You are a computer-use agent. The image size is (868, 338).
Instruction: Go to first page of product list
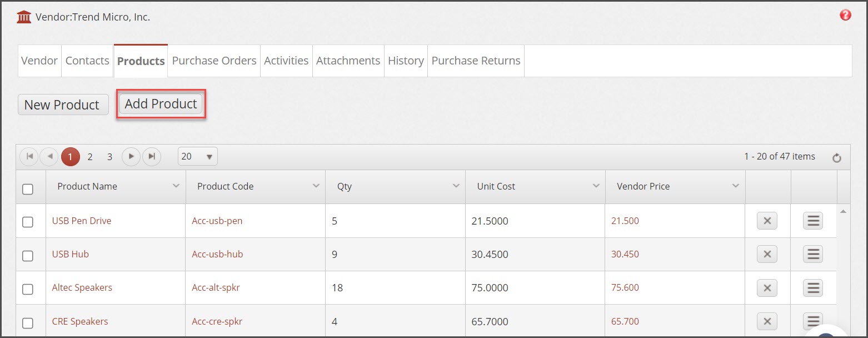pyautogui.click(x=29, y=157)
